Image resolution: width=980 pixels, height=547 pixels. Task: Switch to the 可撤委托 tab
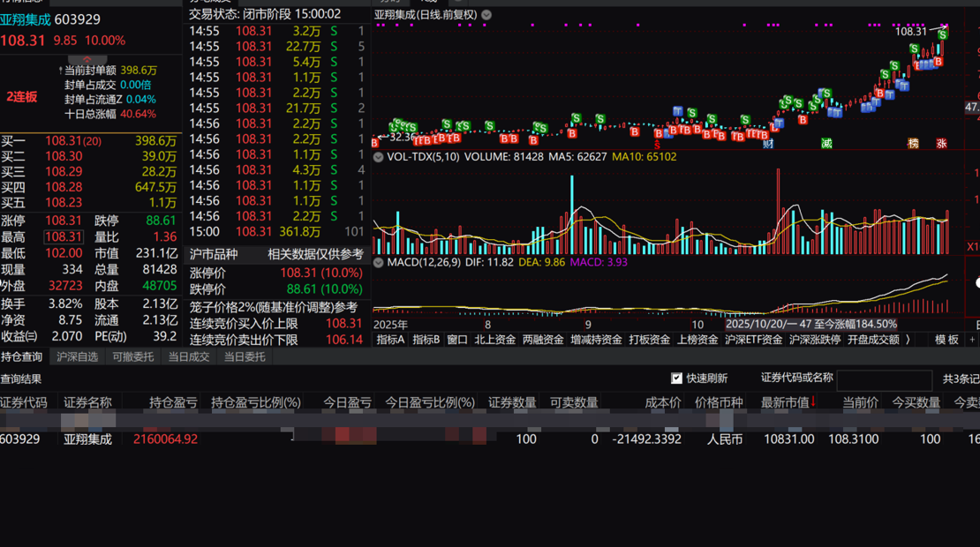[x=133, y=357]
